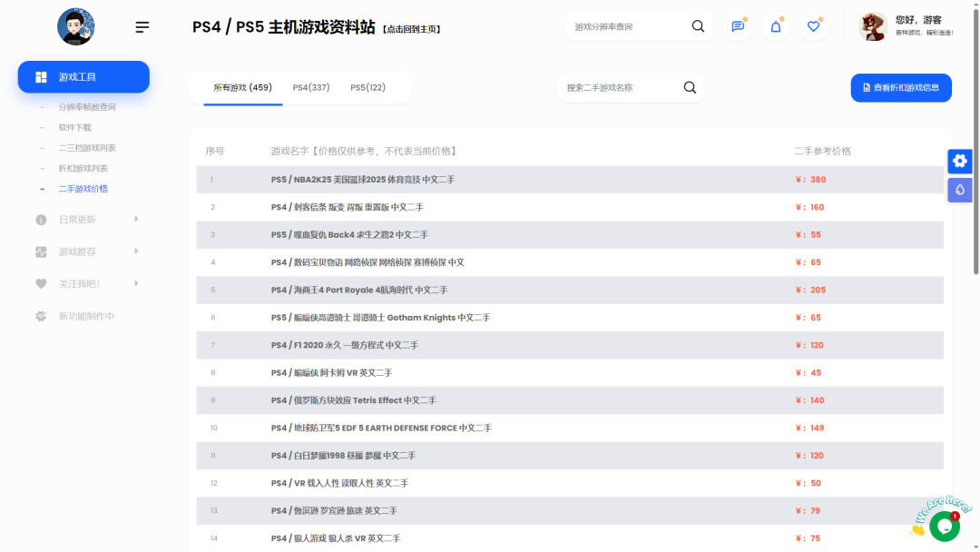This screenshot has height=552, width=980.
Task: Select row 海商王4 Port Royale 4
Action: click(x=569, y=290)
